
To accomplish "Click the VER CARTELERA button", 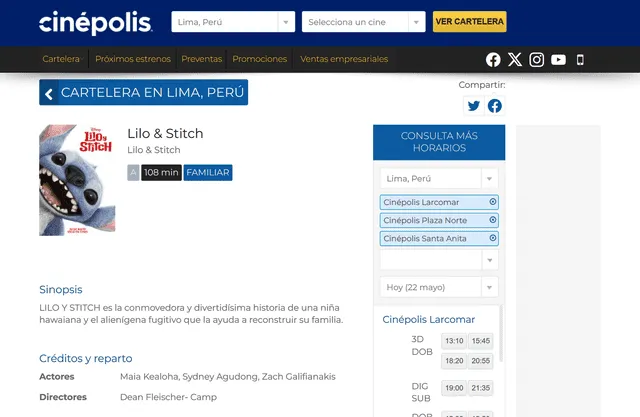I will point(469,22).
